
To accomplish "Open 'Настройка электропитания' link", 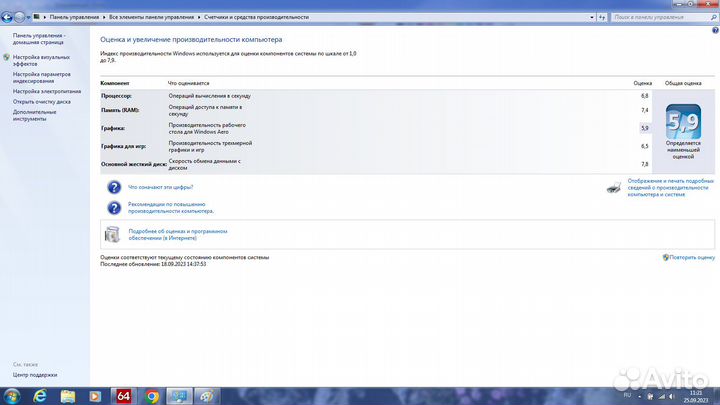I will pyautogui.click(x=47, y=91).
